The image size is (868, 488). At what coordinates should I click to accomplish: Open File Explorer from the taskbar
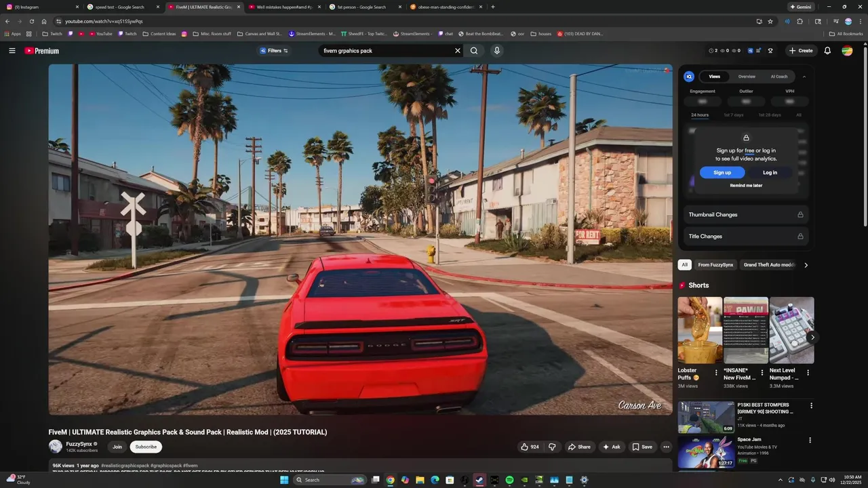pyautogui.click(x=420, y=480)
